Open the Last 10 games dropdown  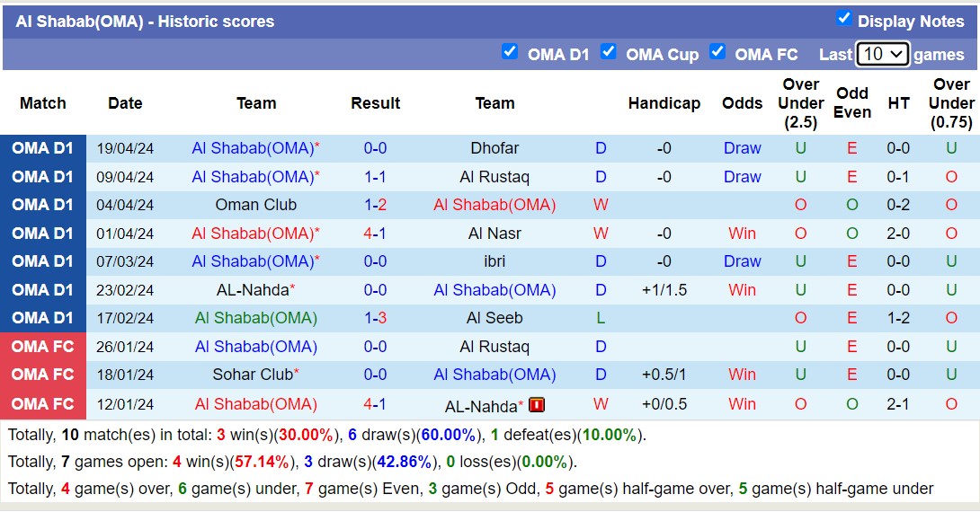pyautogui.click(x=883, y=54)
